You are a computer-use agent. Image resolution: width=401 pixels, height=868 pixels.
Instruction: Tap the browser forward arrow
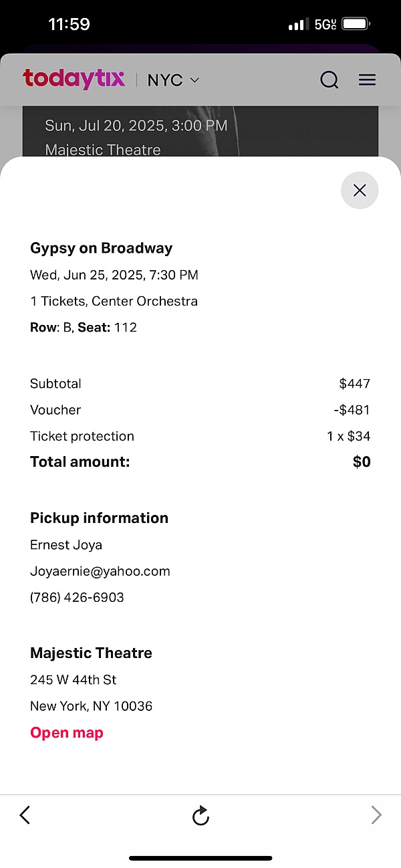[x=376, y=815]
